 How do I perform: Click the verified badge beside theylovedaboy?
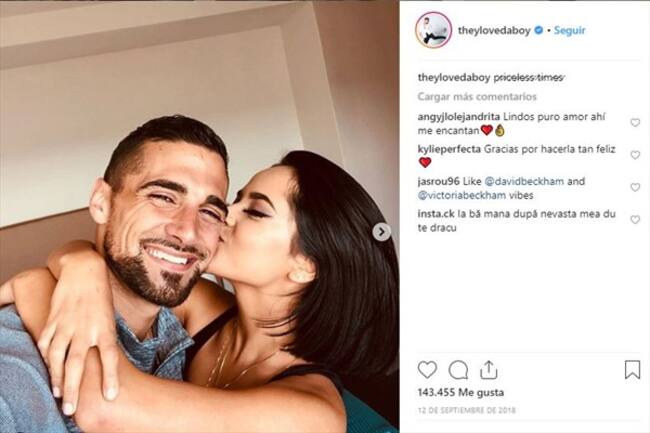click(x=538, y=30)
